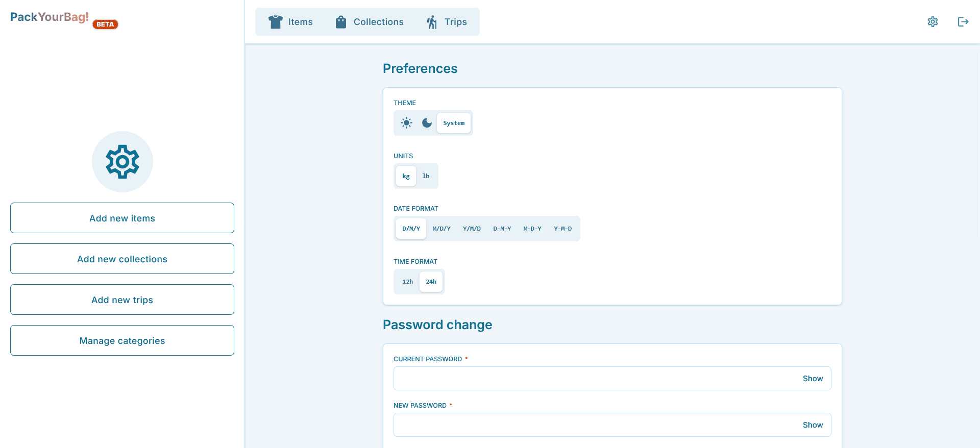Choose the System theme option
This screenshot has width=980, height=448.
click(454, 123)
